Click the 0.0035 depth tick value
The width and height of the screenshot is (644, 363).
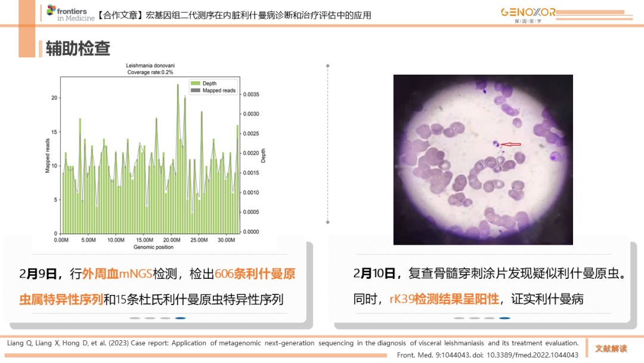pos(251,94)
